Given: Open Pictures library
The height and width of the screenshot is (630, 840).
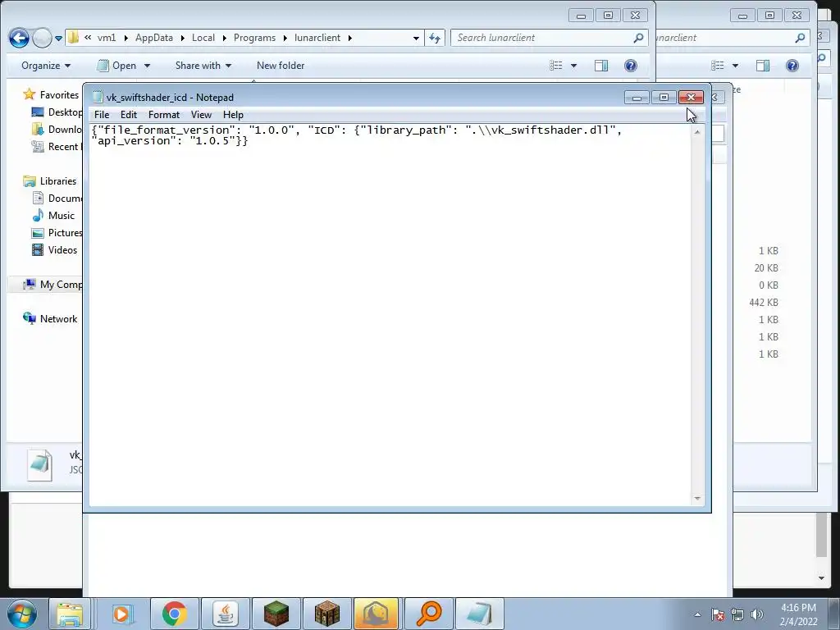Looking at the screenshot, I should [x=57, y=232].
